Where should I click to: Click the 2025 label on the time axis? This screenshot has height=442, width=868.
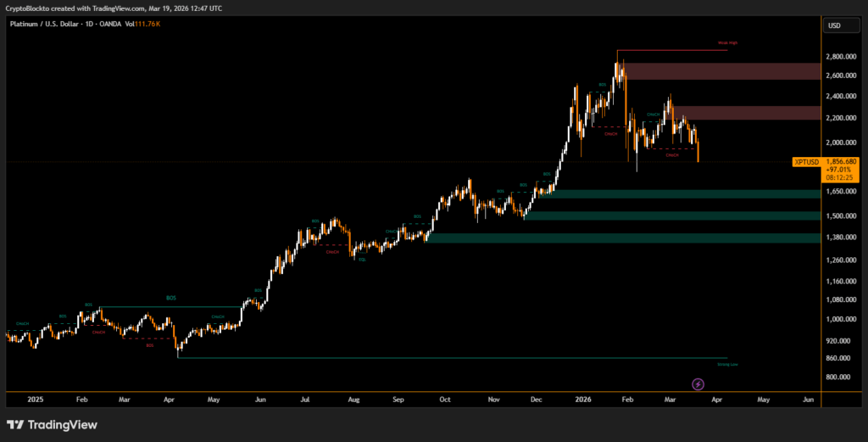click(35, 398)
